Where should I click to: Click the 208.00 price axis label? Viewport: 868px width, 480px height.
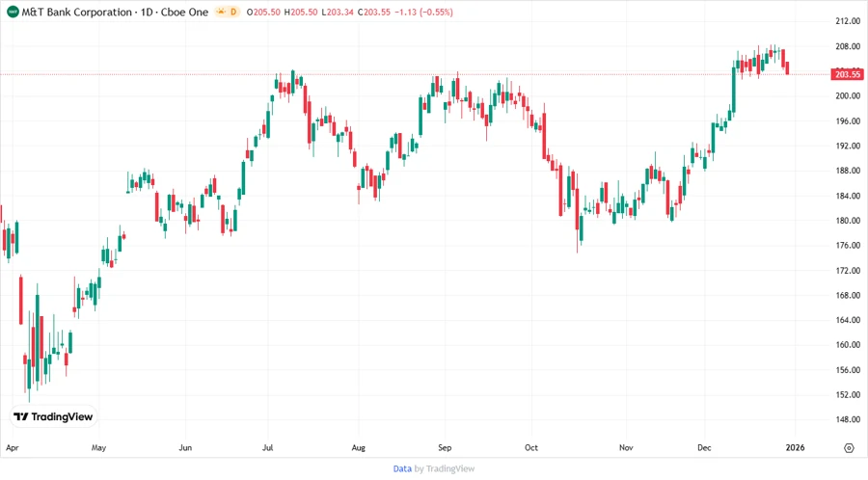[848, 46]
